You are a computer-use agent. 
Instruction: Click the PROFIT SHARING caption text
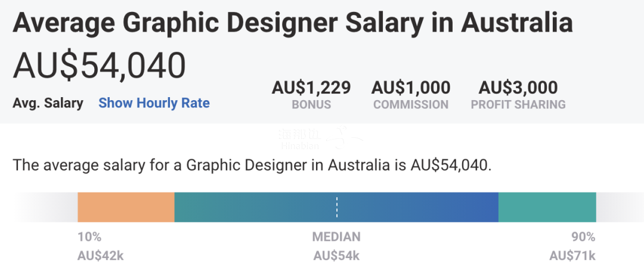(x=518, y=104)
